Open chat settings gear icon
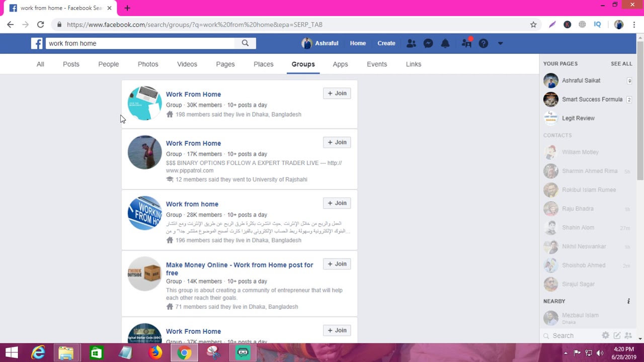Image resolution: width=644 pixels, height=362 pixels. pyautogui.click(x=605, y=335)
